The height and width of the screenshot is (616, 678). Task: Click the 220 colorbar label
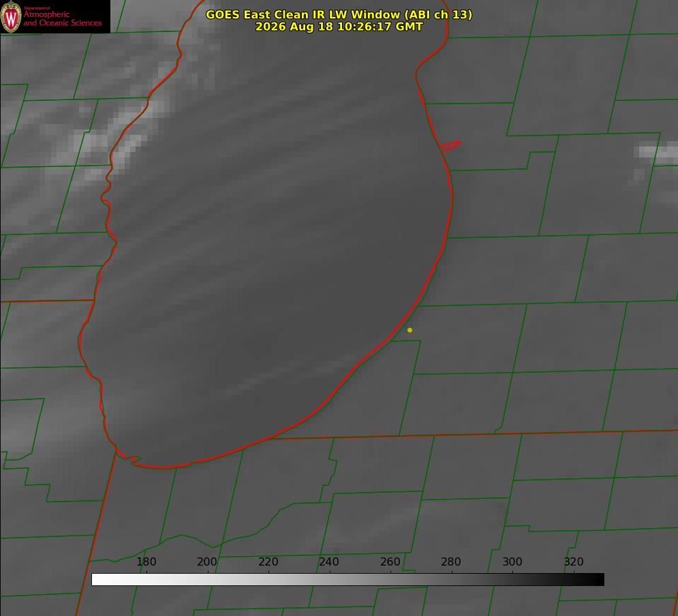tap(268, 561)
